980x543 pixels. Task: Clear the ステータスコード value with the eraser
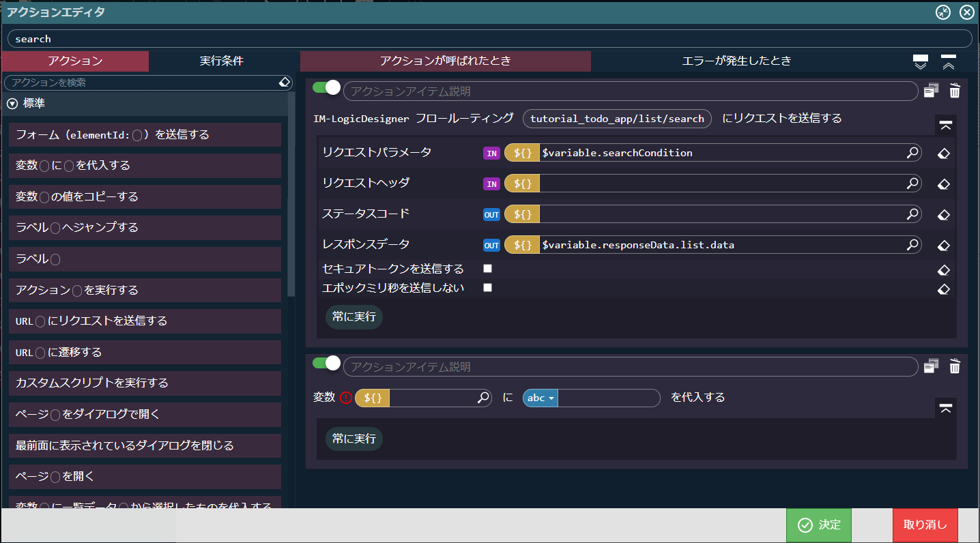pyautogui.click(x=944, y=215)
